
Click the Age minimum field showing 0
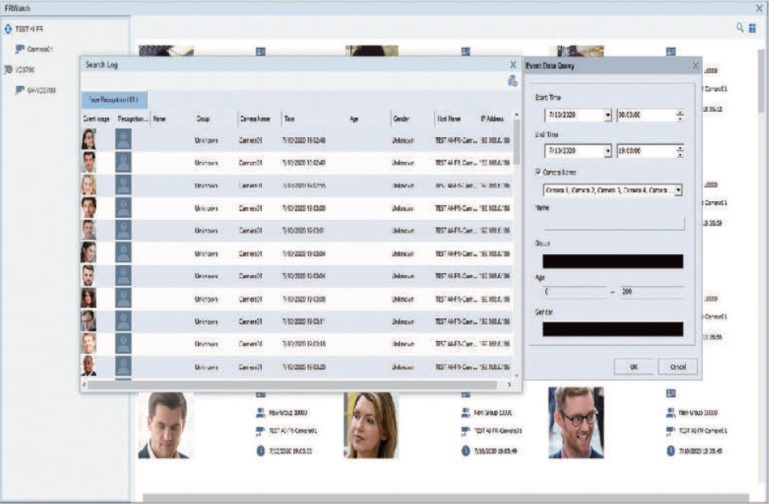click(x=574, y=292)
